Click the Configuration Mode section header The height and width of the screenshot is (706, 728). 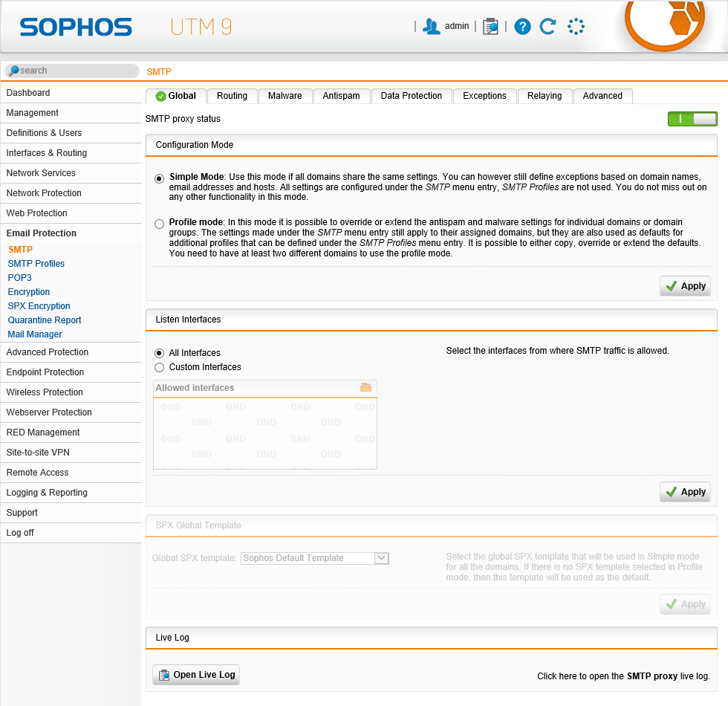coord(432,145)
